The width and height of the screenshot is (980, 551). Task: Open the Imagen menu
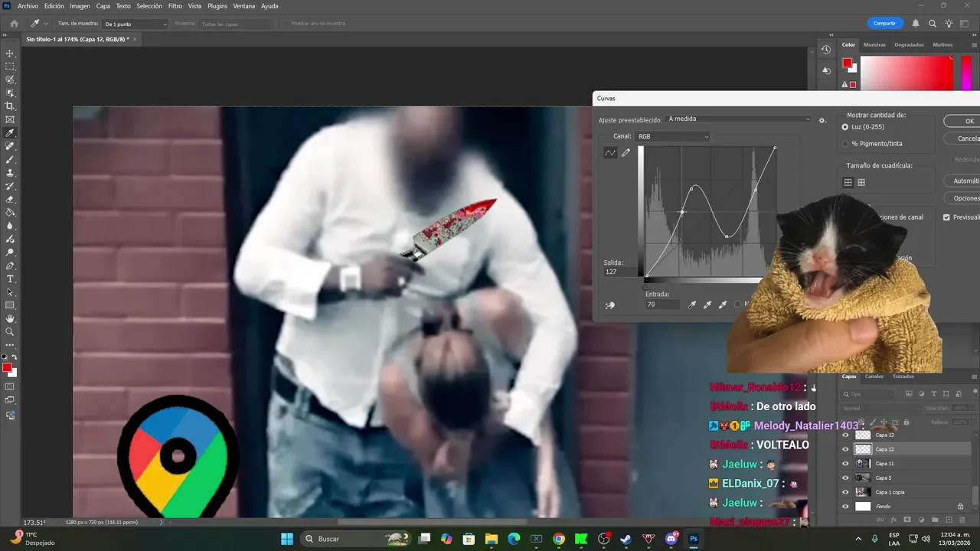click(x=80, y=6)
